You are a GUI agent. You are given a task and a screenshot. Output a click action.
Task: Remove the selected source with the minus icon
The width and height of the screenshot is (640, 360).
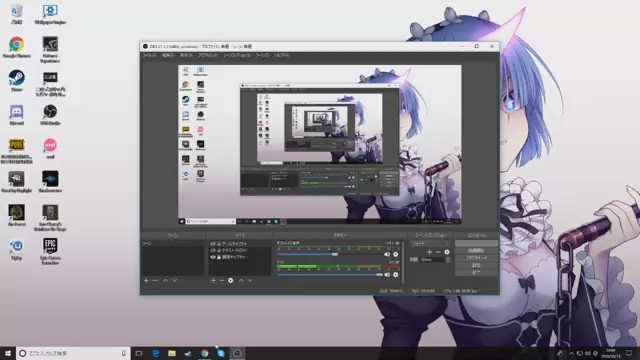coord(222,280)
